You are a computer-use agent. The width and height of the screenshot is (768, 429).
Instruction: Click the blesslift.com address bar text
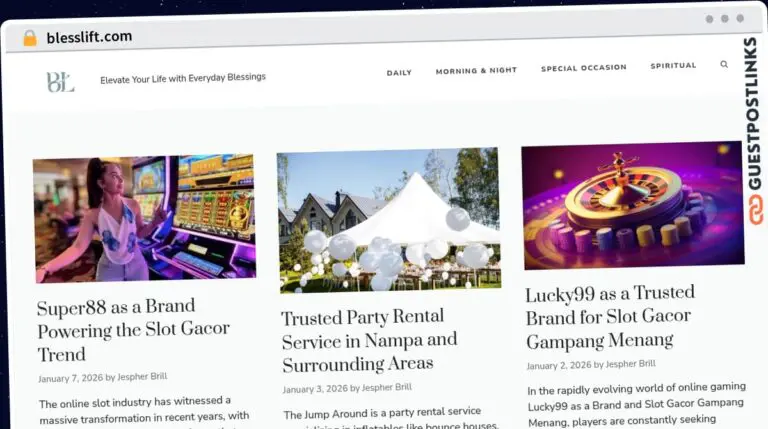[x=89, y=37]
